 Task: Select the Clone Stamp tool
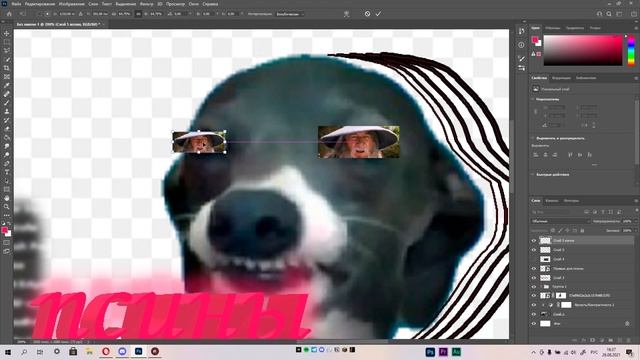tap(7, 111)
